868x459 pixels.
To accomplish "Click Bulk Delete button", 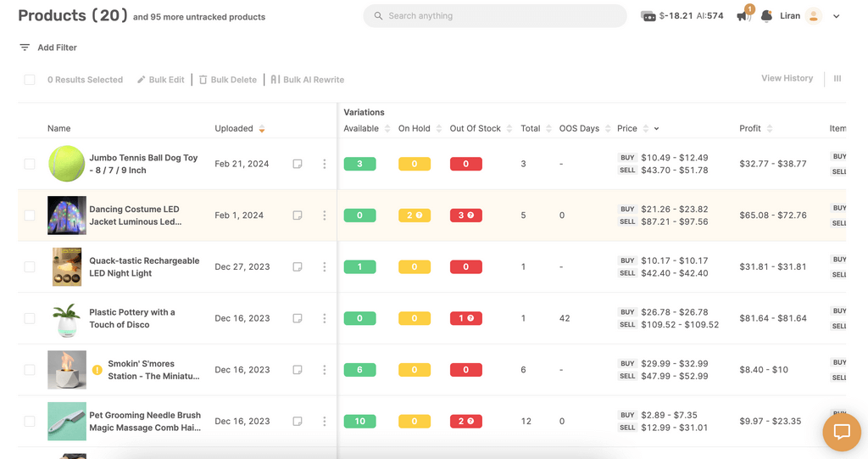I will (227, 80).
